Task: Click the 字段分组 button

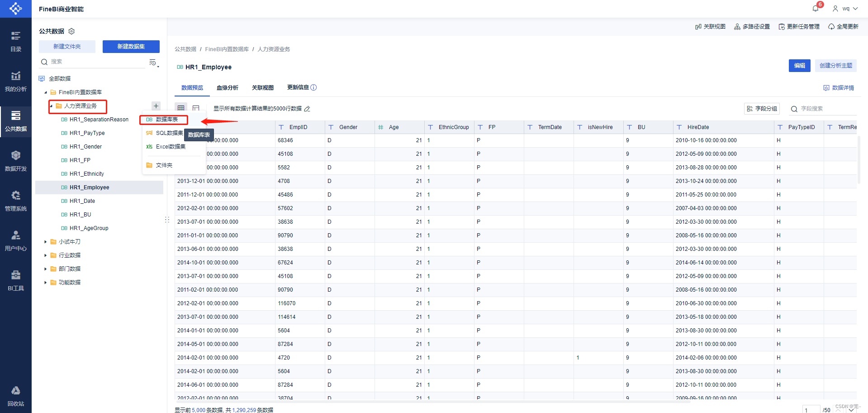Action: 762,109
